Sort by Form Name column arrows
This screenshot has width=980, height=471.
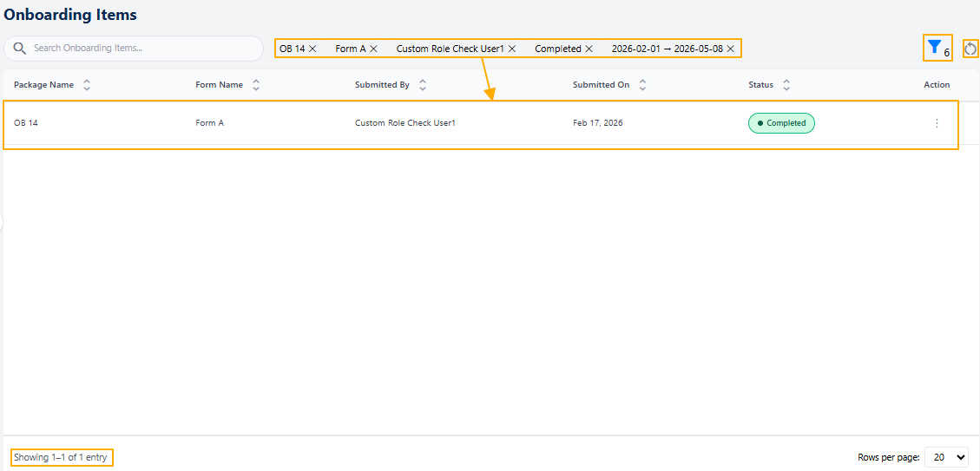point(256,85)
